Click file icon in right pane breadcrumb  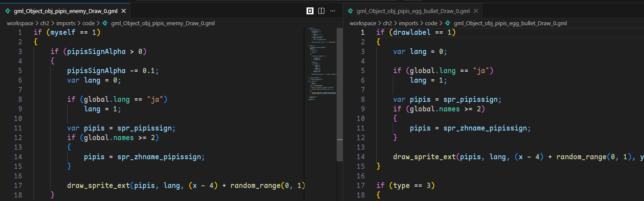tap(448, 23)
